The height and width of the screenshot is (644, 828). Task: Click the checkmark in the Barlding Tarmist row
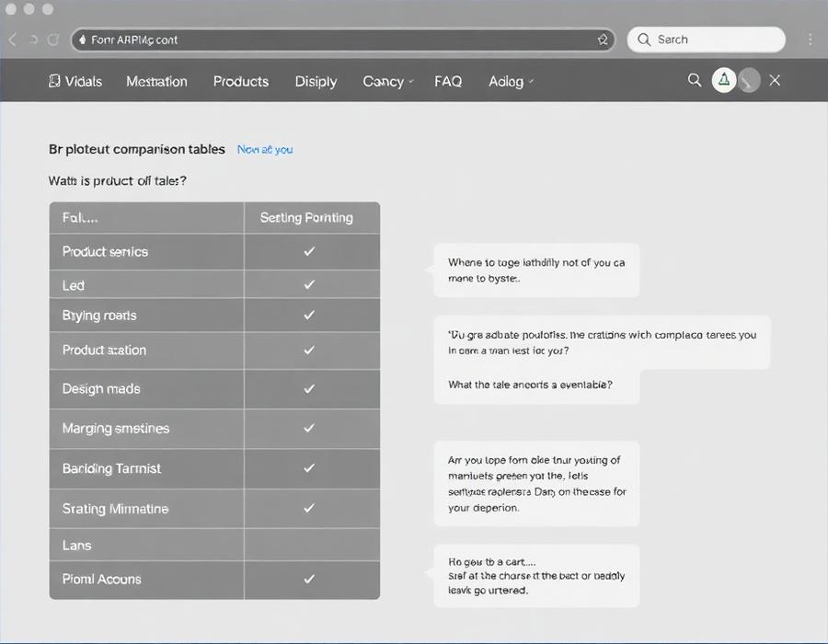pos(309,468)
